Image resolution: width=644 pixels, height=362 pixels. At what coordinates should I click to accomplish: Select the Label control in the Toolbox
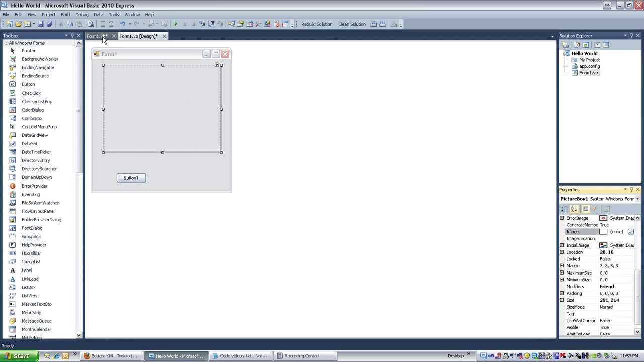click(x=27, y=270)
